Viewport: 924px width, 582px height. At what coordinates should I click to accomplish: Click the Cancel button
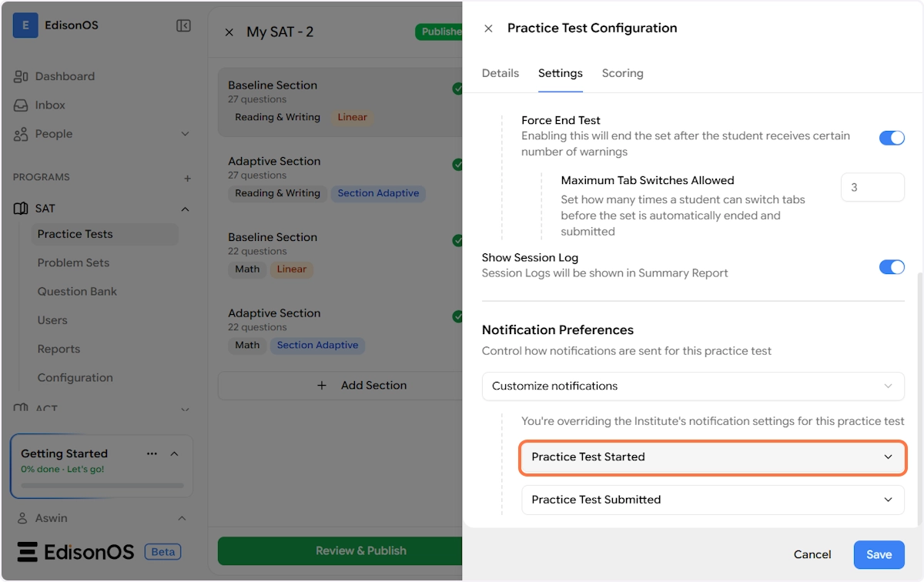coord(812,554)
